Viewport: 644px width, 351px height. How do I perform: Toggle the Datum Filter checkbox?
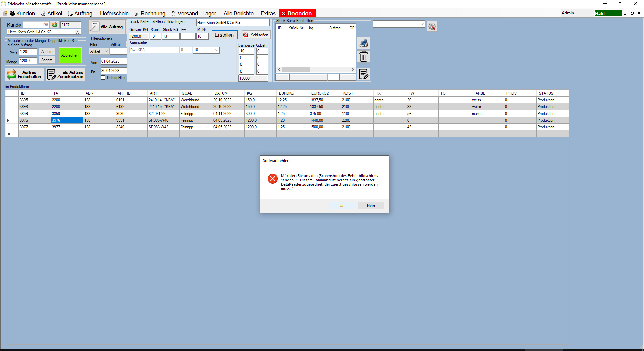(103, 78)
